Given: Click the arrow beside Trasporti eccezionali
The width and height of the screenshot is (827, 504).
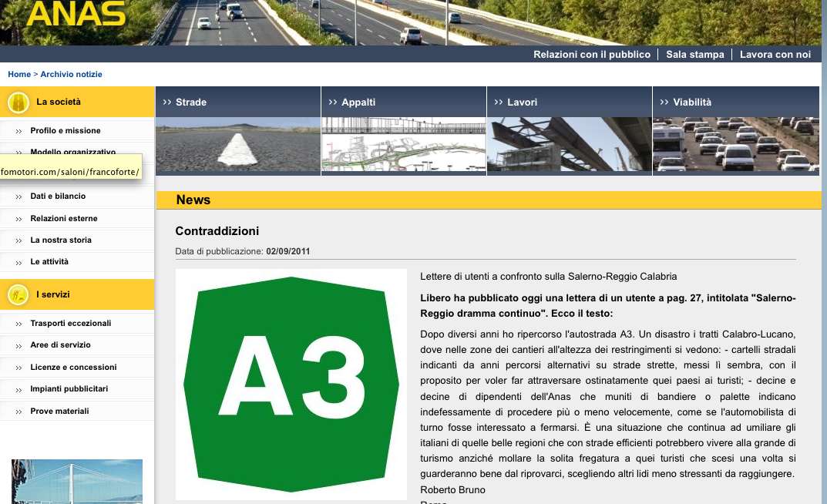Looking at the screenshot, I should [19, 324].
